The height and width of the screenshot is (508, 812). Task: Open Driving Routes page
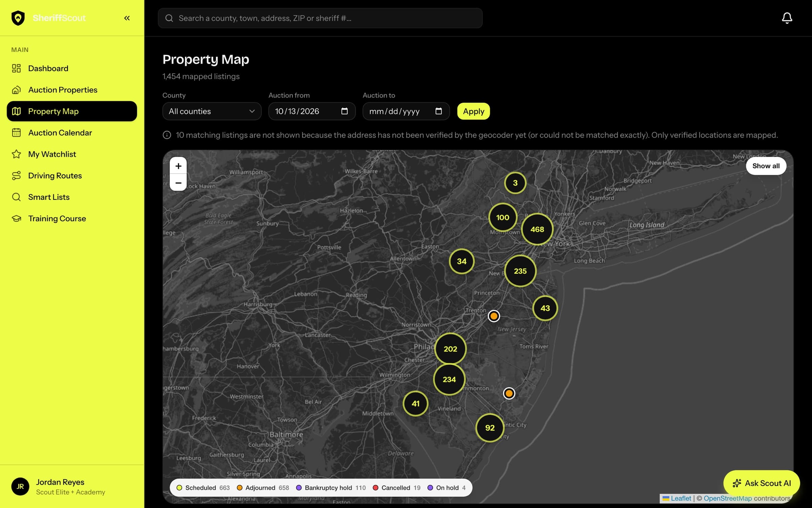[72, 175]
